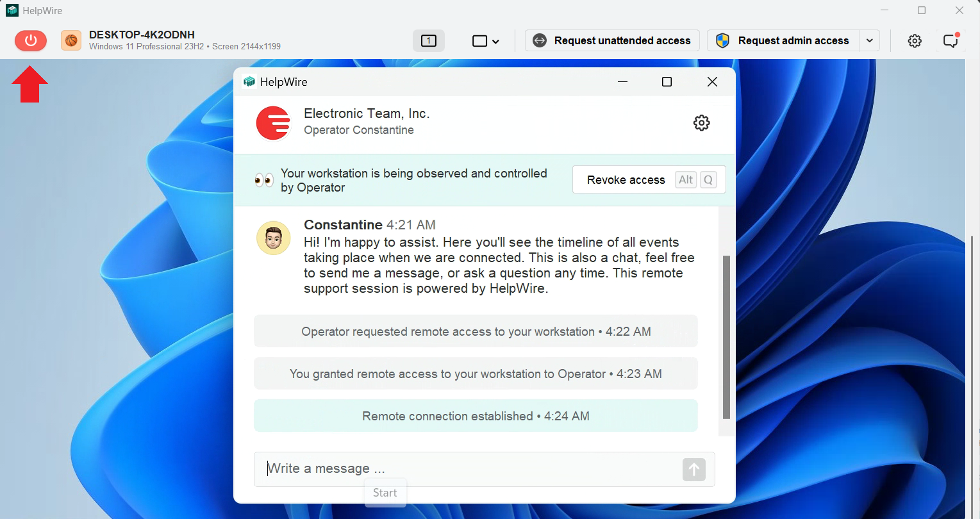Open the chat bubble with notification dot
Screen dimensions: 980x519
pos(951,40)
